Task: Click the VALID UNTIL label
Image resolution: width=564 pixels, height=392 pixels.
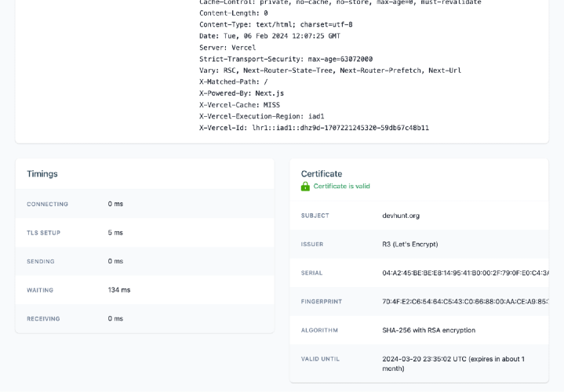Action: [x=320, y=359]
